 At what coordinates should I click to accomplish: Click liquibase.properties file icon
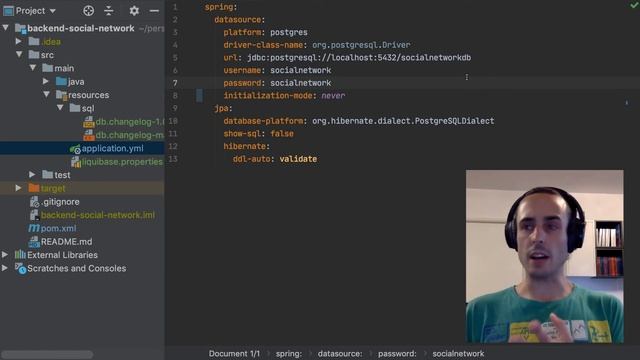76,162
